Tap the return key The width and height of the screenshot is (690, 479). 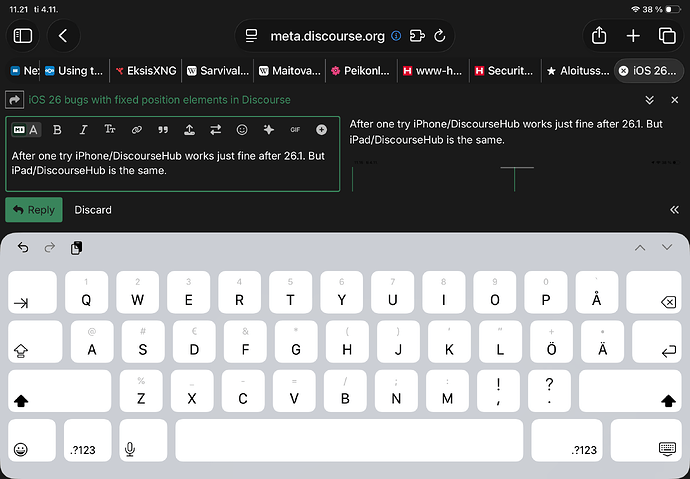point(657,341)
